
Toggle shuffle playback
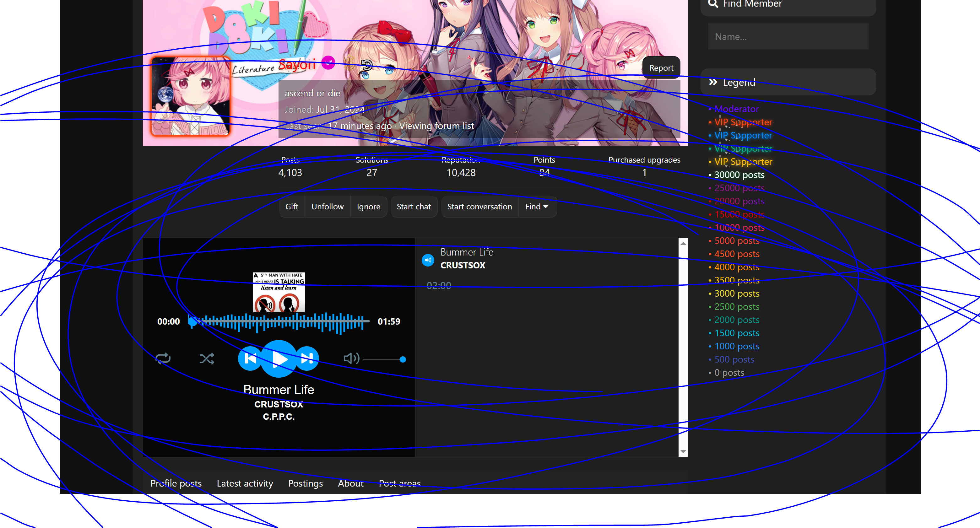[x=207, y=358]
